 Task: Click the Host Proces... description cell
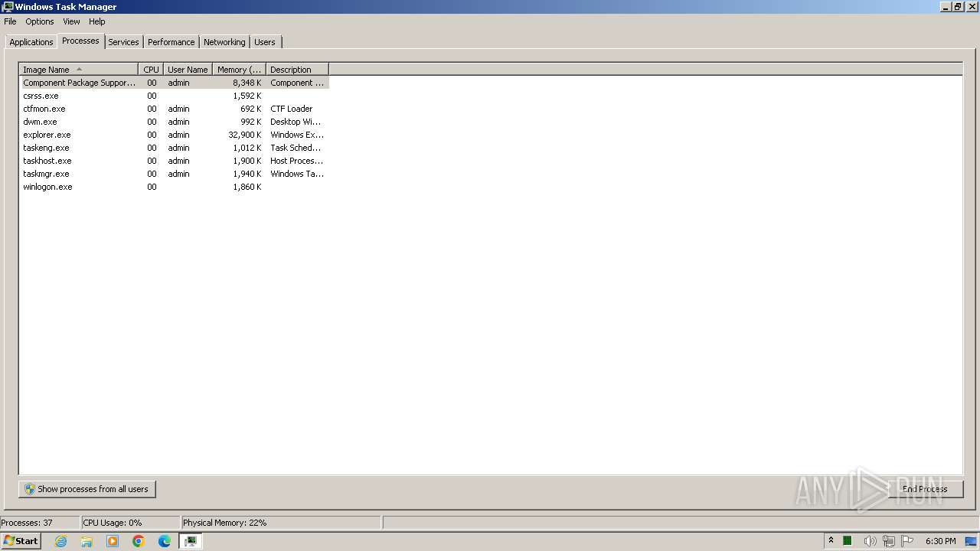click(296, 161)
